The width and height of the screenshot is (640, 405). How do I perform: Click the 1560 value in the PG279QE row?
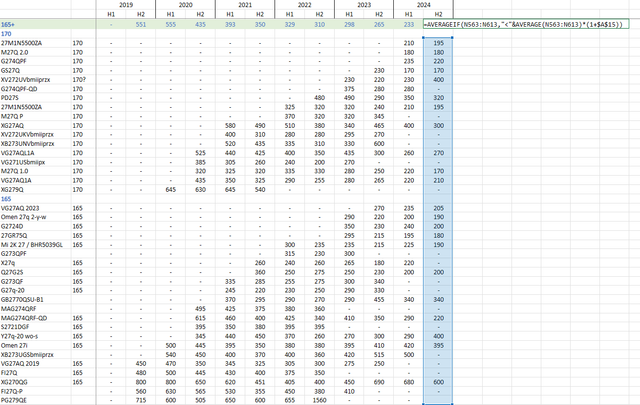click(x=319, y=401)
